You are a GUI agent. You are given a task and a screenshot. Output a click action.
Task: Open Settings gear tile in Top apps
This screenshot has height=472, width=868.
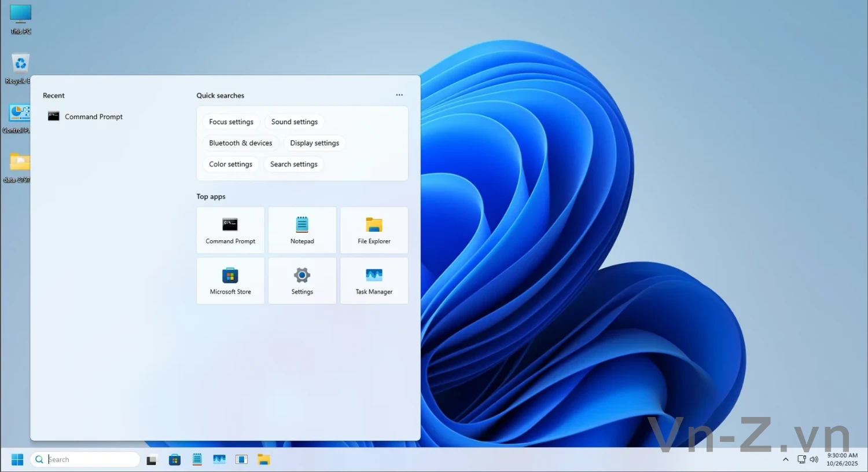click(302, 280)
